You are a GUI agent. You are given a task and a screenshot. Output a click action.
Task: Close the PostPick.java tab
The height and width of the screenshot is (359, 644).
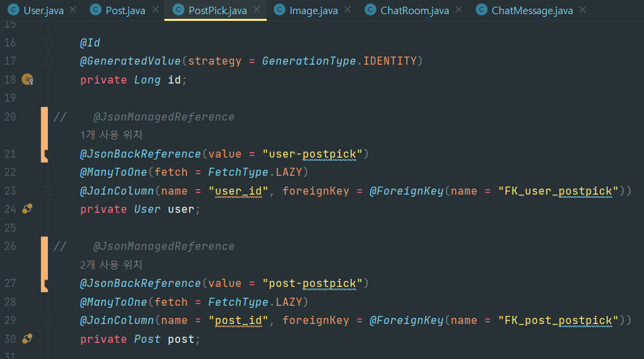point(257,10)
